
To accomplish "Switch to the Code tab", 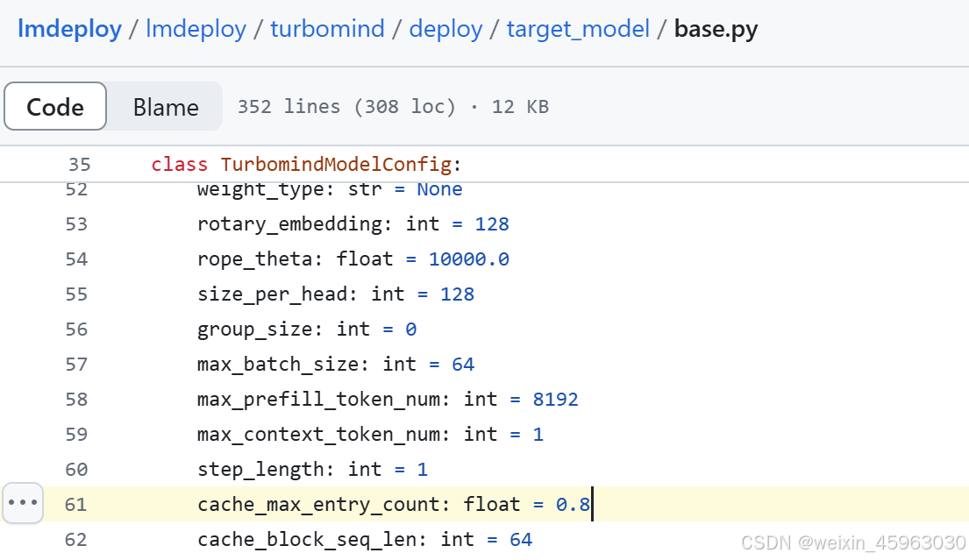I will click(55, 106).
